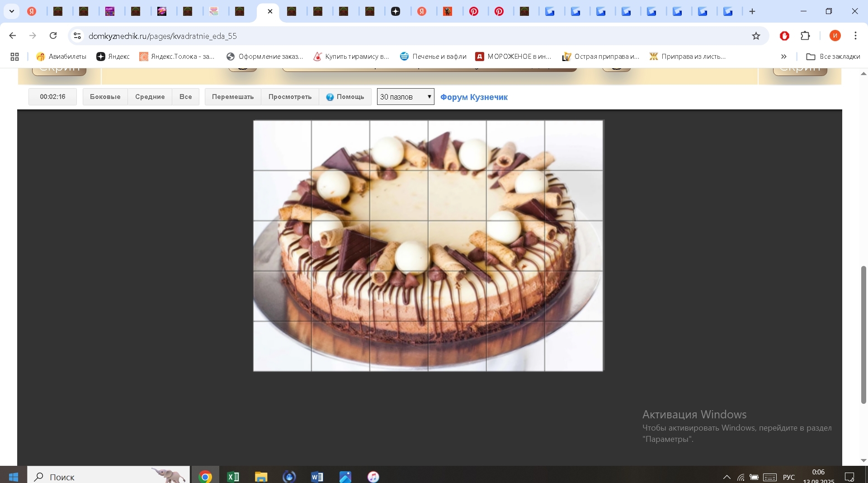
Task: Open the Форум Кузнечик link
Action: coord(474,97)
